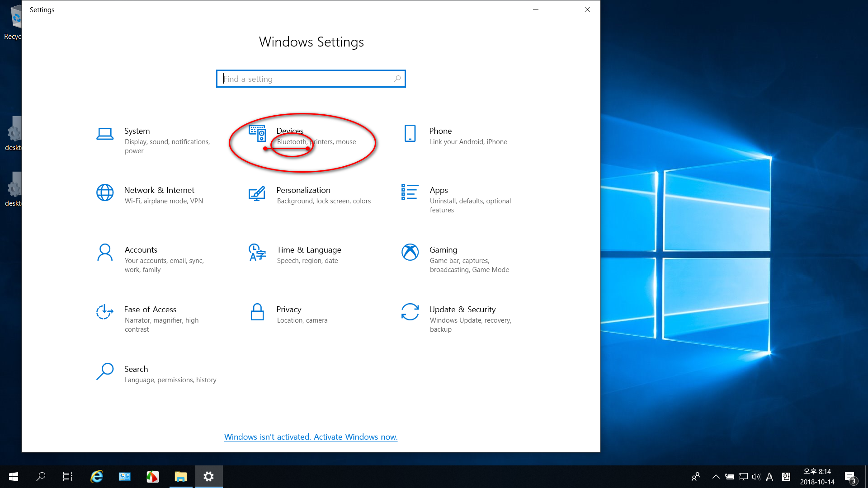Click the IME language A indicator

769,477
